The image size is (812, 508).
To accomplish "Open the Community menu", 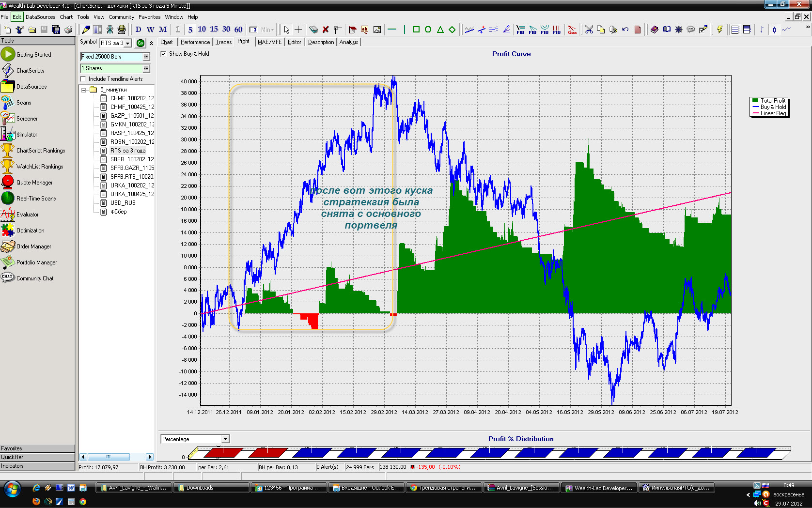I will [121, 17].
